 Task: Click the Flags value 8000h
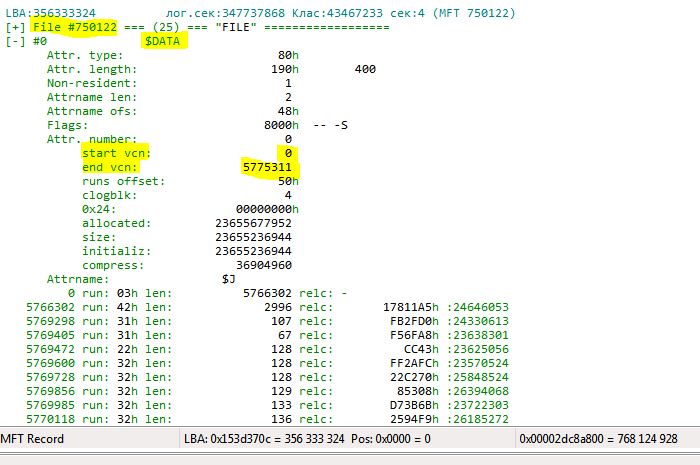click(x=281, y=125)
